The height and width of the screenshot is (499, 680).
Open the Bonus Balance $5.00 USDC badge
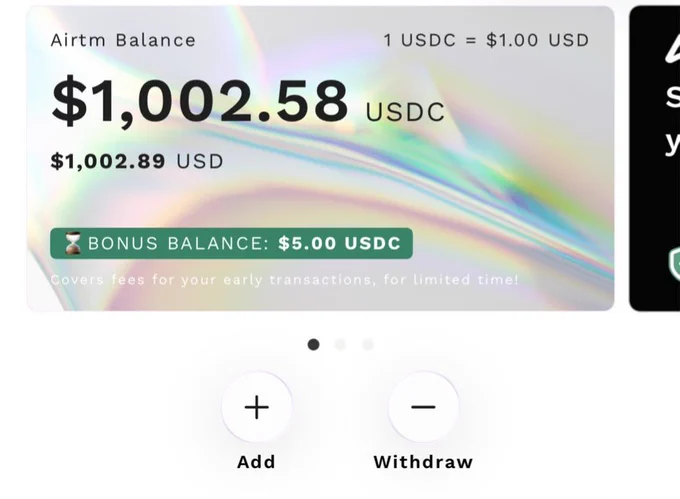(x=232, y=243)
